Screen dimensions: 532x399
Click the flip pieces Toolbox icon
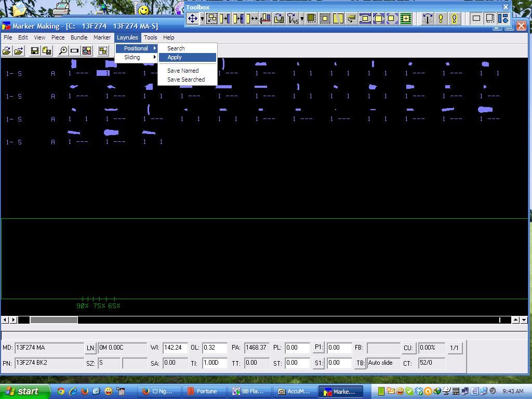point(279,18)
